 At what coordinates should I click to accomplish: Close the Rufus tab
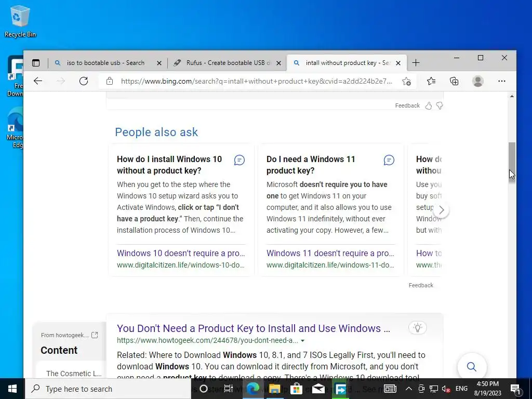pos(278,63)
